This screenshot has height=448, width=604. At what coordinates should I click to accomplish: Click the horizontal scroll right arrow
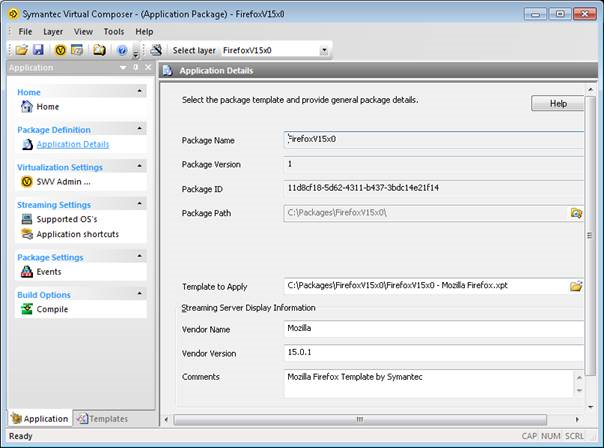coord(577,419)
